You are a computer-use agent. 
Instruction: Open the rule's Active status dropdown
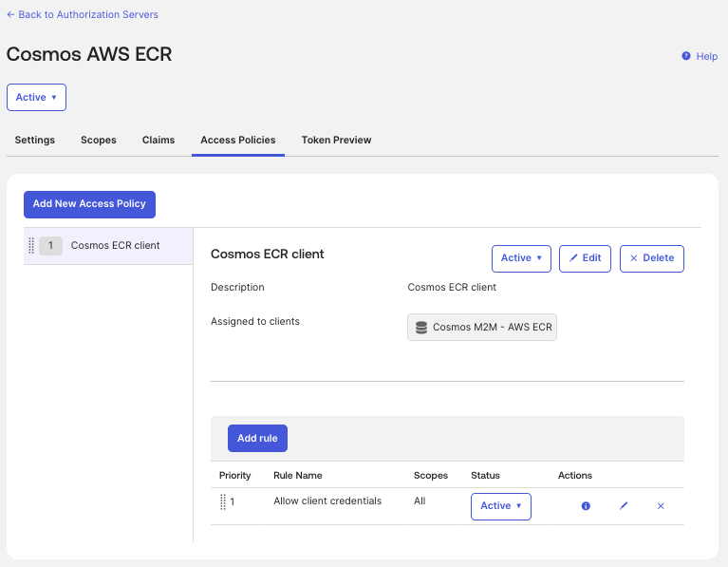[501, 506]
